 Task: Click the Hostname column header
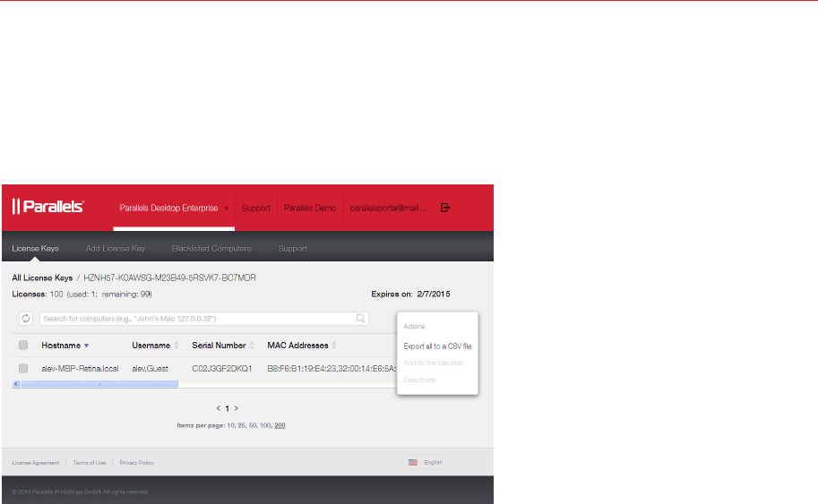[61, 345]
